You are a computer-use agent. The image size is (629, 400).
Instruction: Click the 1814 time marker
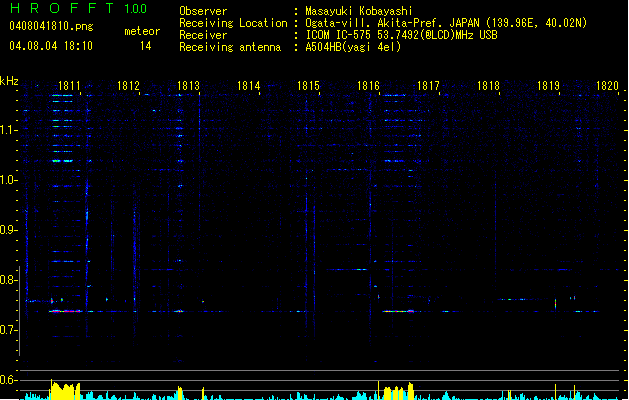point(249,86)
